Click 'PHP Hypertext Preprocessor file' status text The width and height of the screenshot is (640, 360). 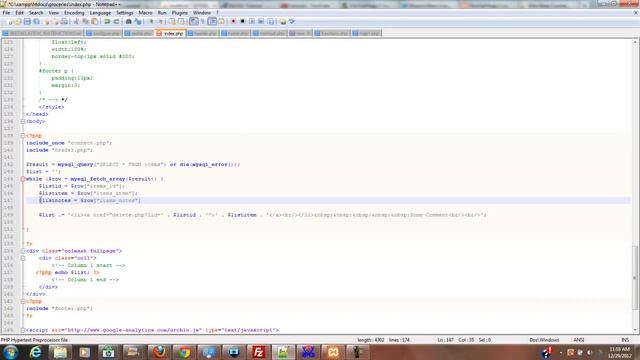(x=34, y=340)
